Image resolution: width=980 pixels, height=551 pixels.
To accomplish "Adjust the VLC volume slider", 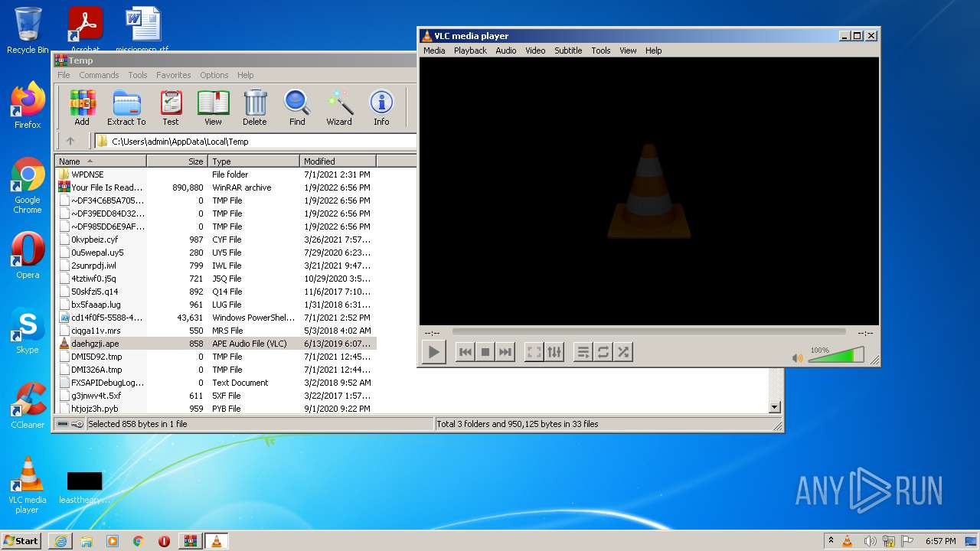I will point(836,355).
